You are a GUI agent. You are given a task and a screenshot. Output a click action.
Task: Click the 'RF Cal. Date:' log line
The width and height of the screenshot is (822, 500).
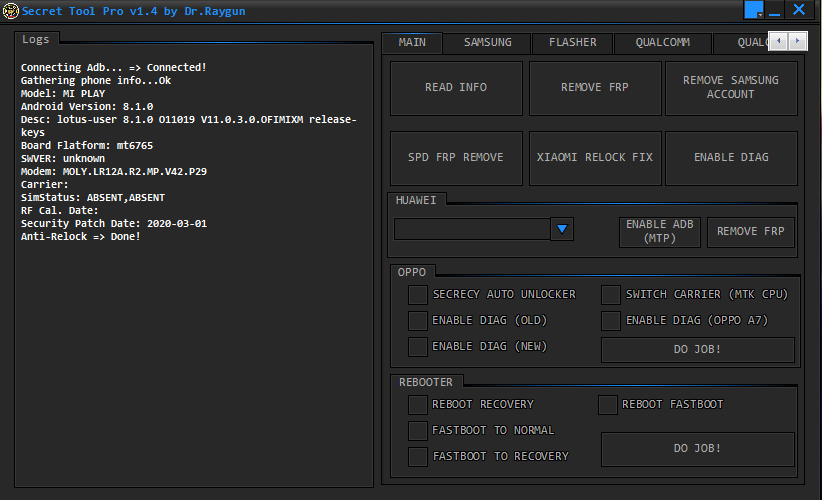coord(60,210)
